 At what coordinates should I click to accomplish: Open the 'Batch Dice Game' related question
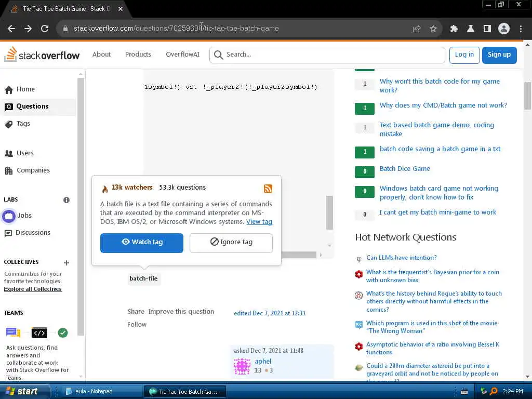pyautogui.click(x=405, y=169)
